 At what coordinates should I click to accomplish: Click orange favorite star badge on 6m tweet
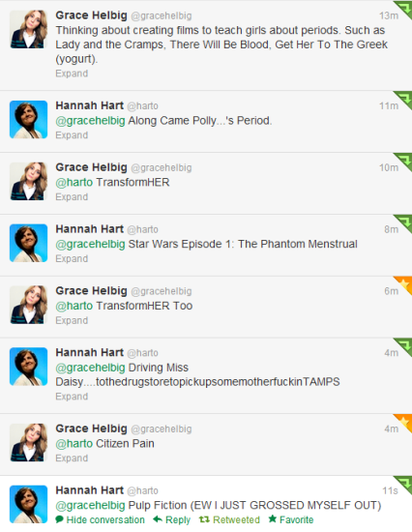(x=403, y=285)
